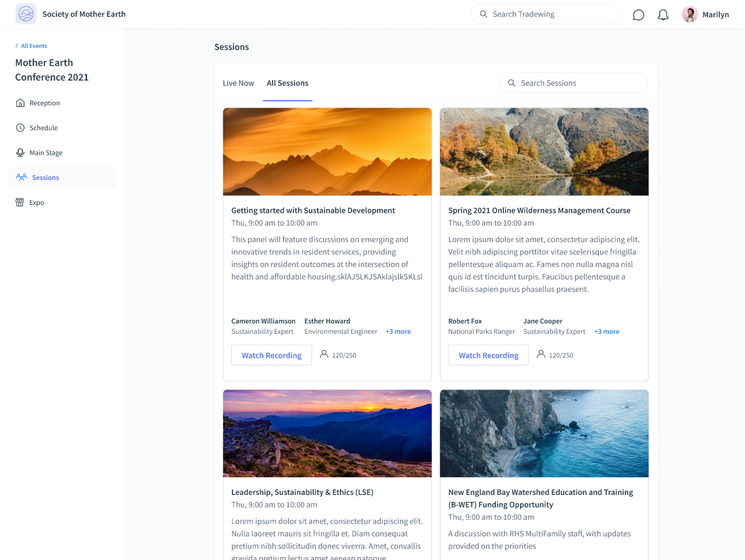Viewport: 745px width, 560px height.
Task: Click the Search Sessions field
Action: click(574, 83)
